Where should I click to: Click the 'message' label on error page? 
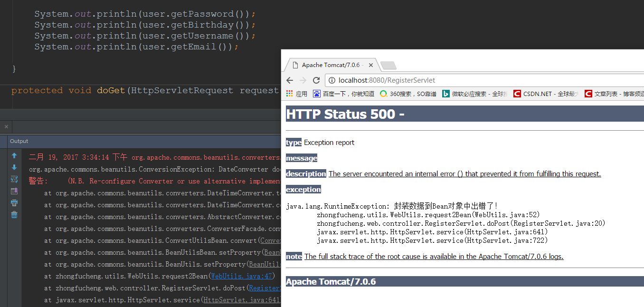[302, 158]
